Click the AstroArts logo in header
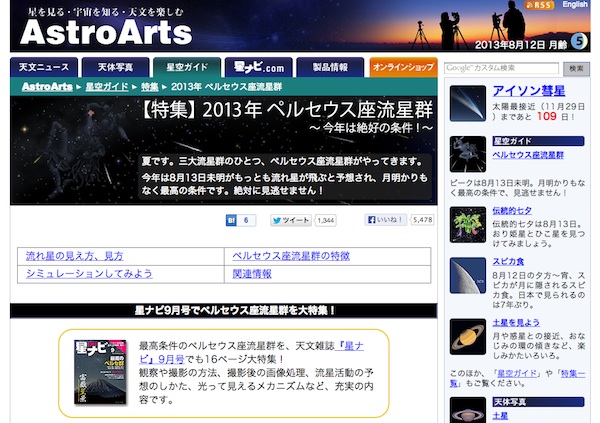 click(x=105, y=34)
